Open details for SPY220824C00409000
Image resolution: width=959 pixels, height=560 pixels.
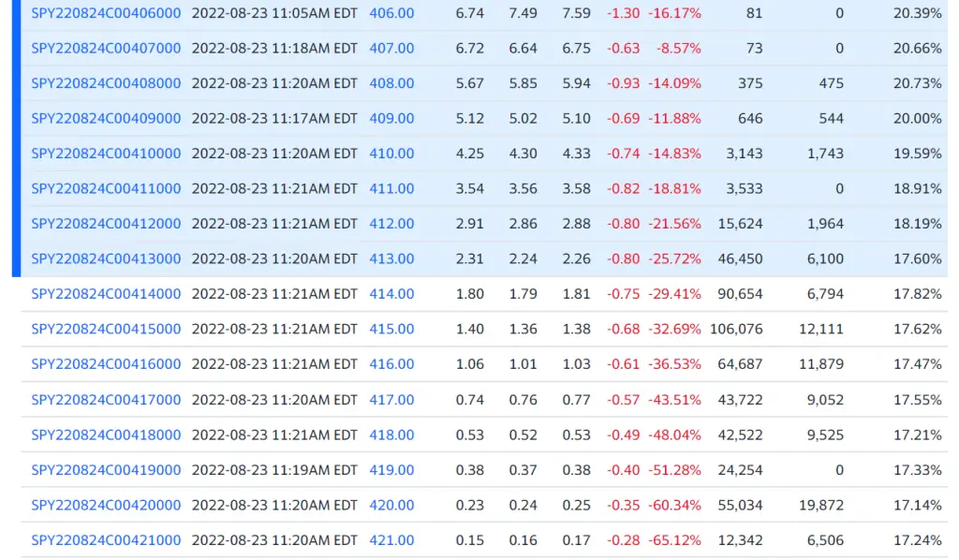click(107, 118)
